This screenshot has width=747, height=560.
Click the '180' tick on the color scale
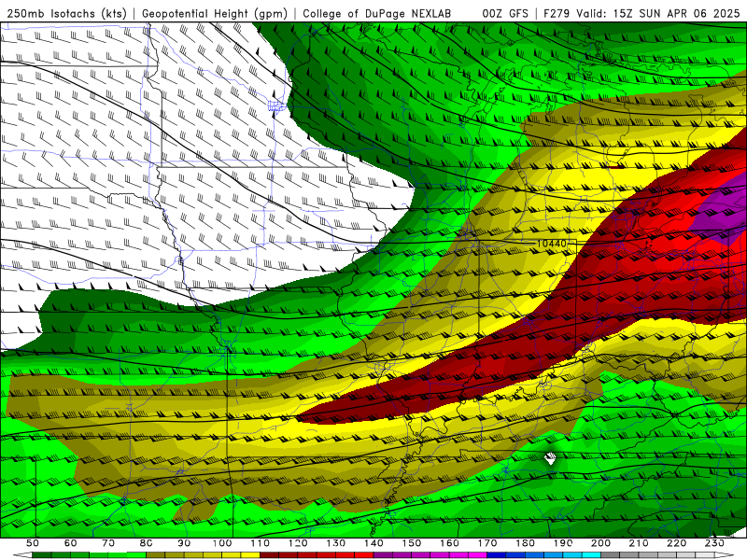click(525, 543)
